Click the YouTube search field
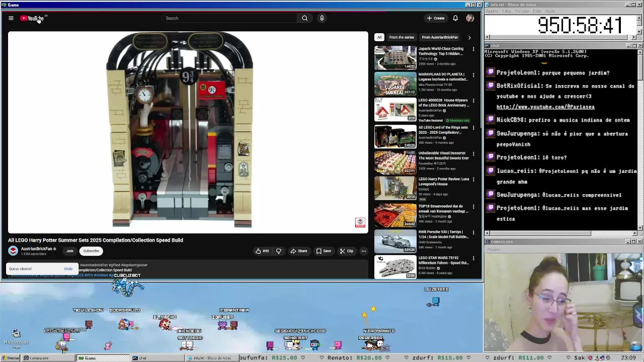644x362 pixels. pos(229,18)
